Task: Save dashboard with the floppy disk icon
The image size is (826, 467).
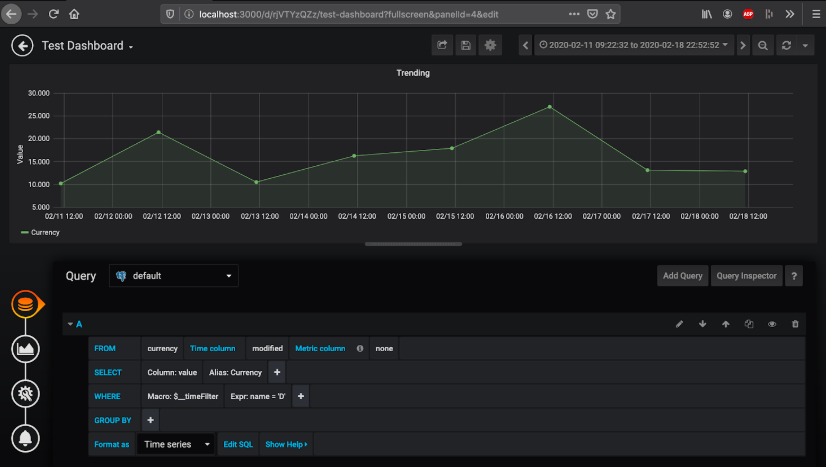Action: pos(466,45)
